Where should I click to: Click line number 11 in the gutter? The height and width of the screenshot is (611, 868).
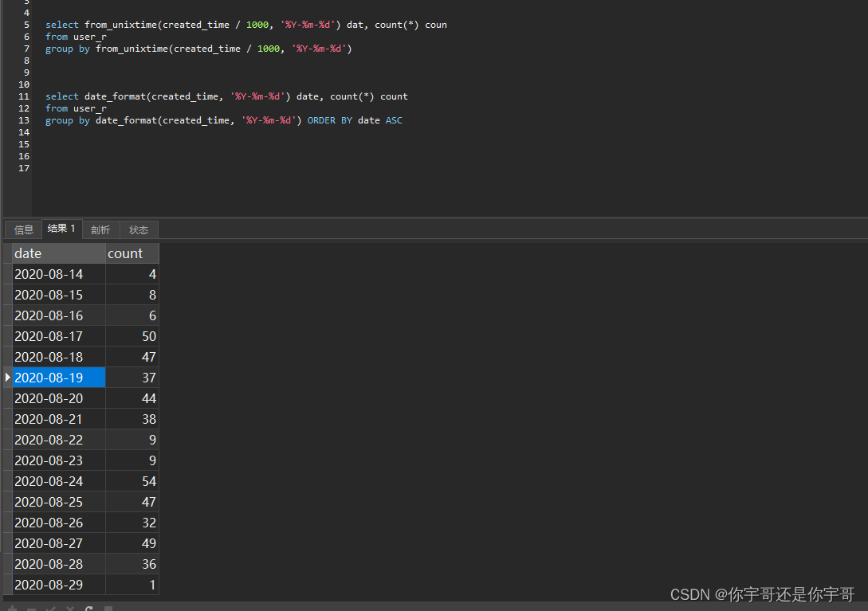[x=24, y=97]
